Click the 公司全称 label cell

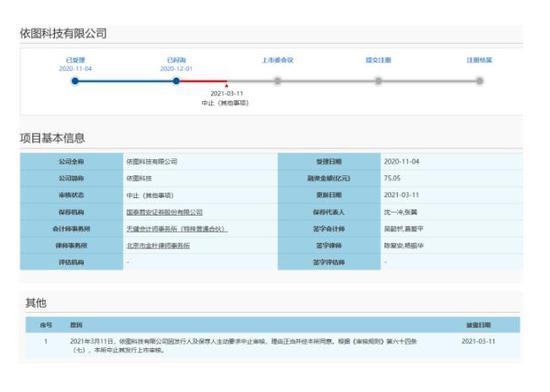71,161
